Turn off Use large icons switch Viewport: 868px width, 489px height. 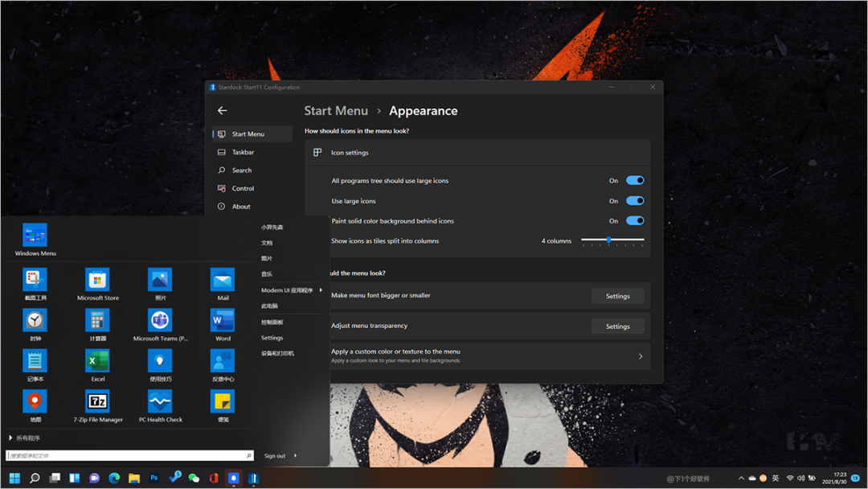pyautogui.click(x=634, y=201)
